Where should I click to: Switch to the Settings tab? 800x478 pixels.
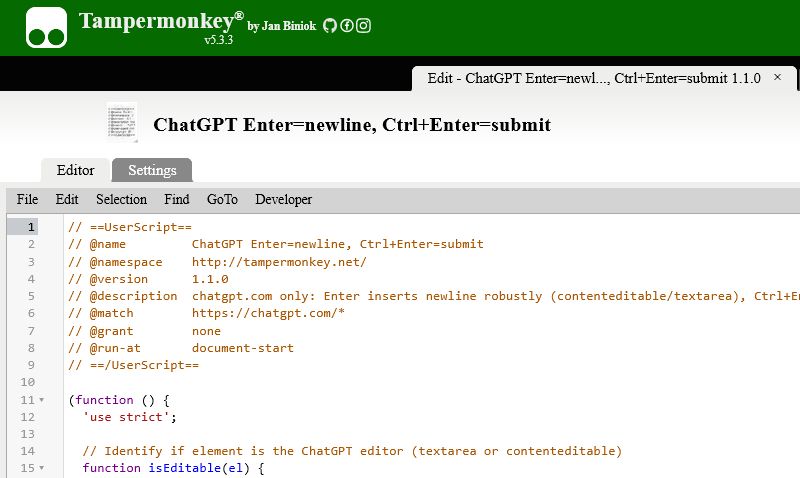[x=152, y=170]
